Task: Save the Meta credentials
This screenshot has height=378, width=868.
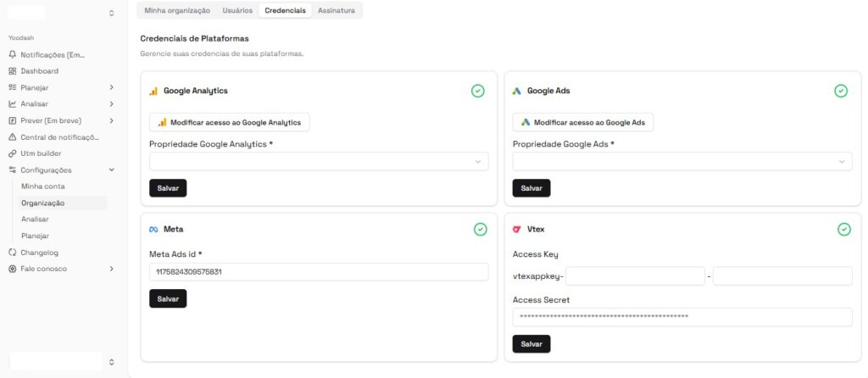Action: [x=168, y=298]
